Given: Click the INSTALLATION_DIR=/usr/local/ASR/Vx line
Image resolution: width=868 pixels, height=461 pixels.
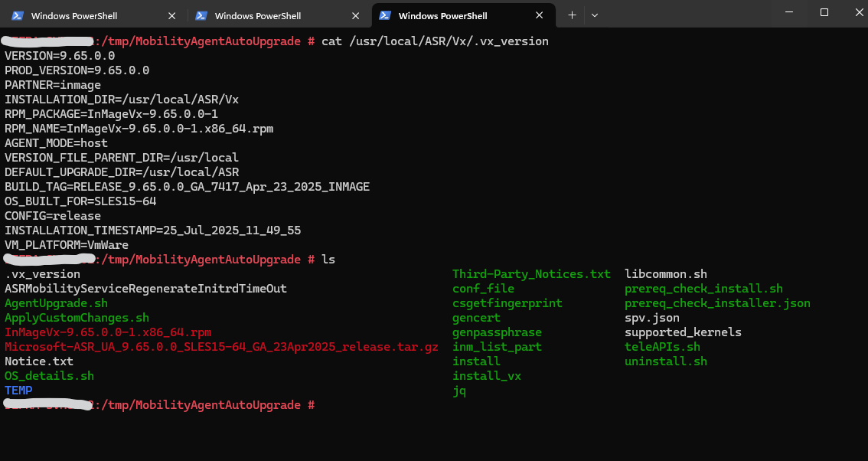Looking at the screenshot, I should click(122, 100).
